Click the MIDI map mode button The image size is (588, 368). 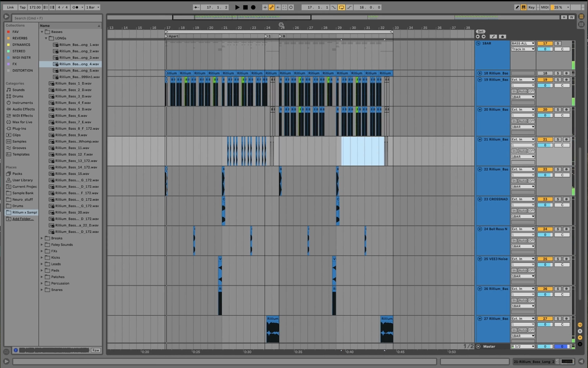pos(545,7)
